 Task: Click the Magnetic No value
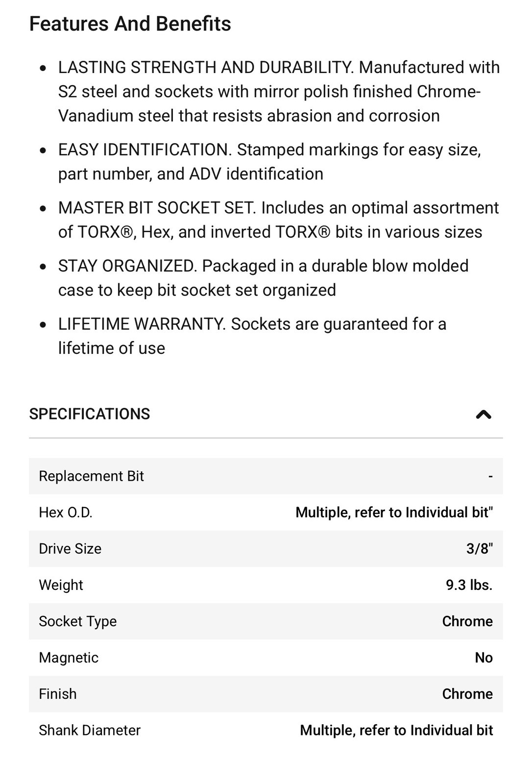pyautogui.click(x=484, y=658)
